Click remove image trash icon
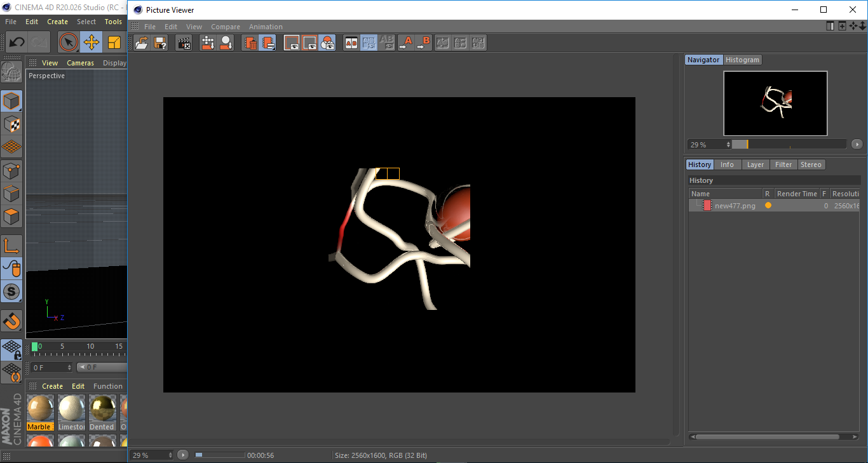Screen dimensions: 868x463 [x=251, y=43]
